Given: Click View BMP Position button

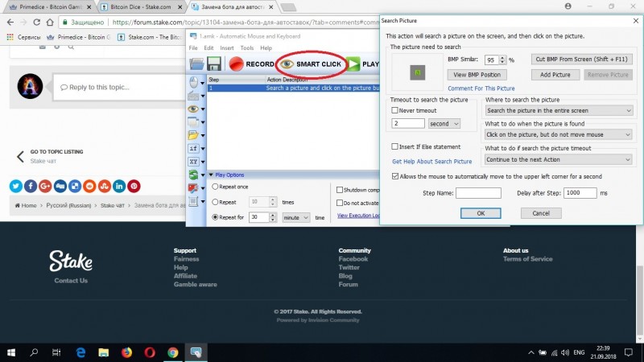Looking at the screenshot, I should pos(477,75).
